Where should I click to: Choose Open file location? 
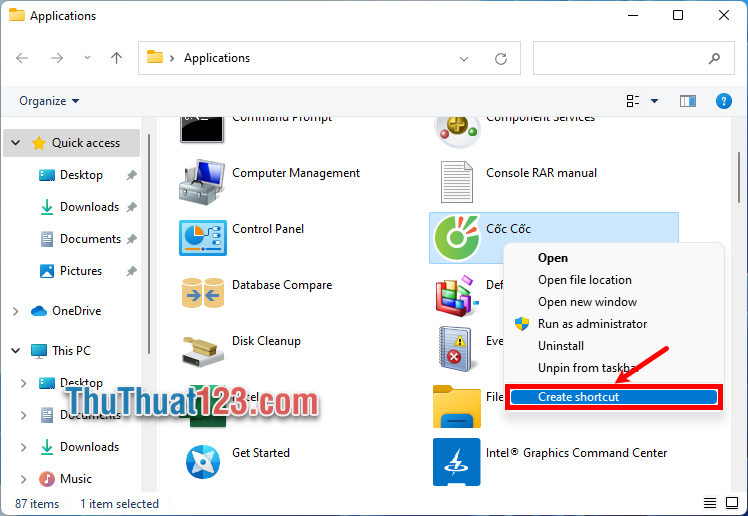[x=585, y=280]
